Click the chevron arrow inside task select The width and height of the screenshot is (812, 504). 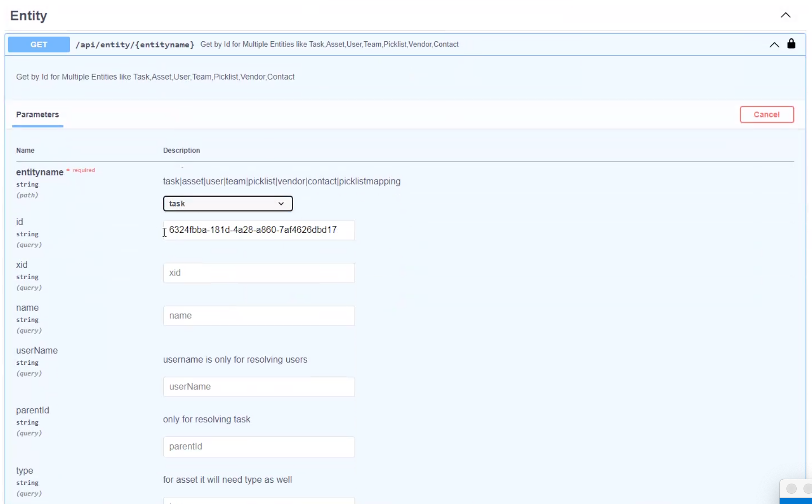click(x=281, y=203)
